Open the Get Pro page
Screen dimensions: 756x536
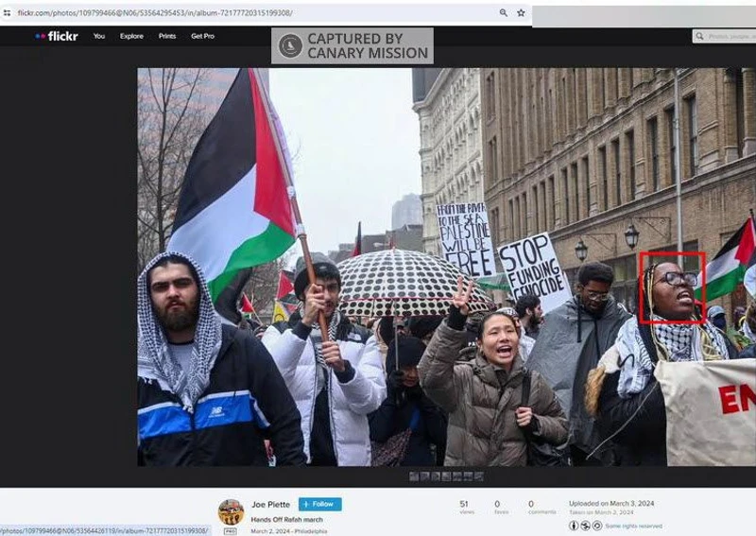click(202, 36)
